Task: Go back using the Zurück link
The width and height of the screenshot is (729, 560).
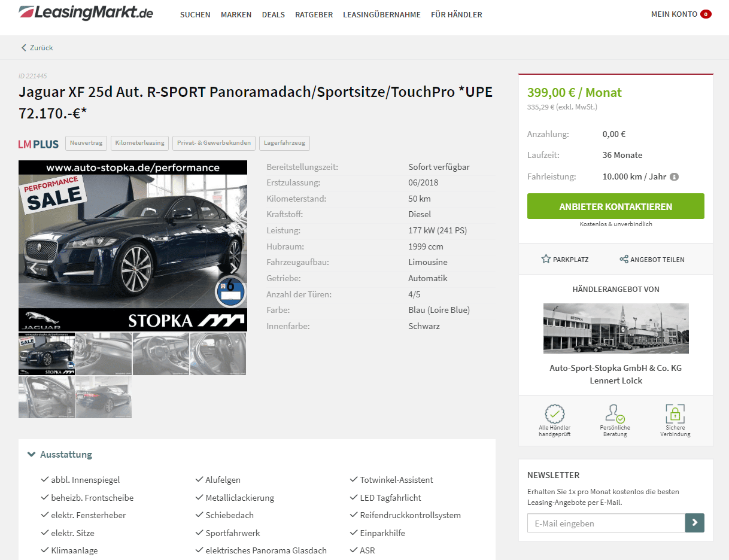Action: point(37,47)
